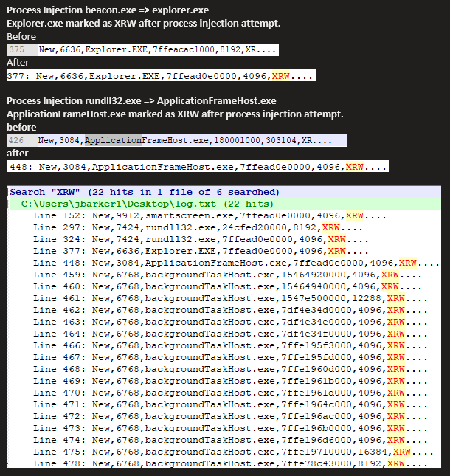Collapse the Search "XRW" results header

[x=8, y=192]
